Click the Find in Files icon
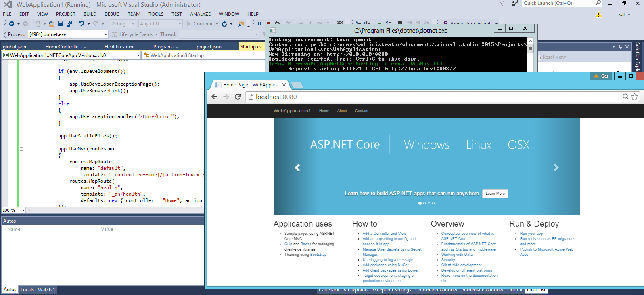The height and width of the screenshot is (295, 644). 241,24
